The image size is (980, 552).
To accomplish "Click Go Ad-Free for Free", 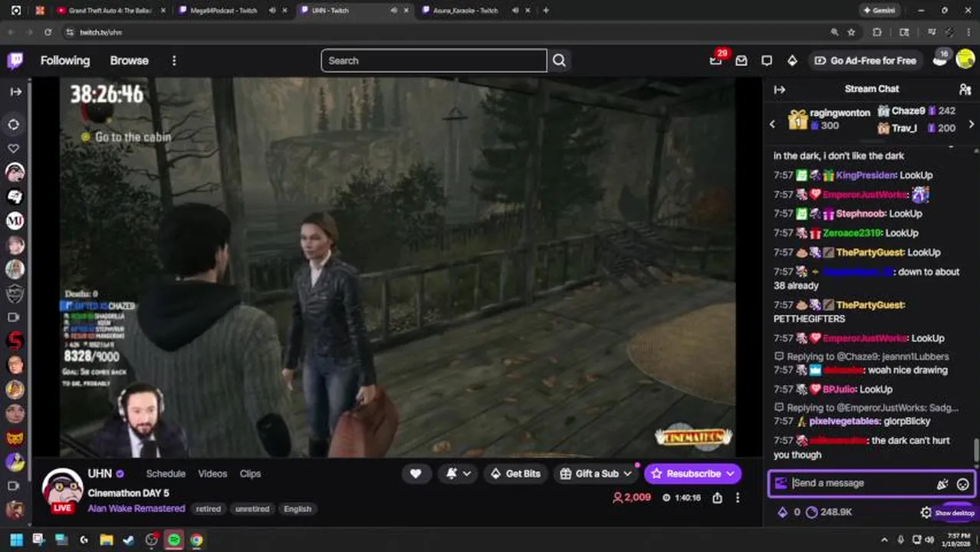I will click(865, 61).
